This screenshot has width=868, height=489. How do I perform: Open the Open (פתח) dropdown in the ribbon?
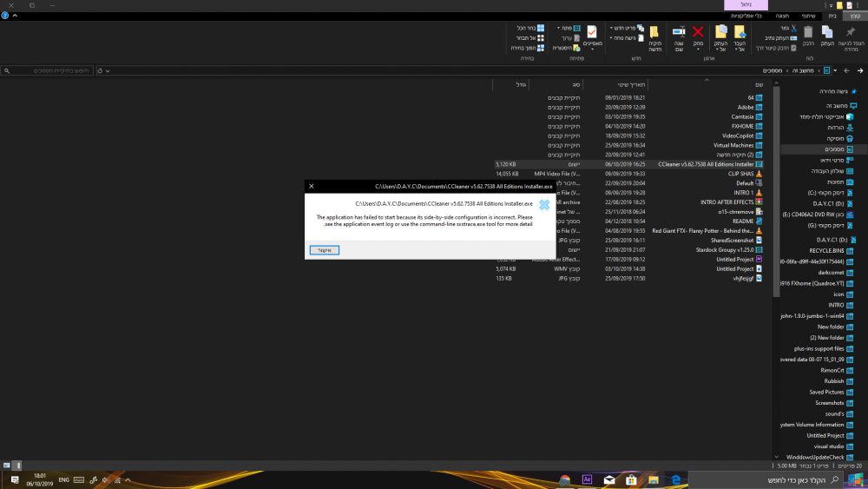pos(569,29)
